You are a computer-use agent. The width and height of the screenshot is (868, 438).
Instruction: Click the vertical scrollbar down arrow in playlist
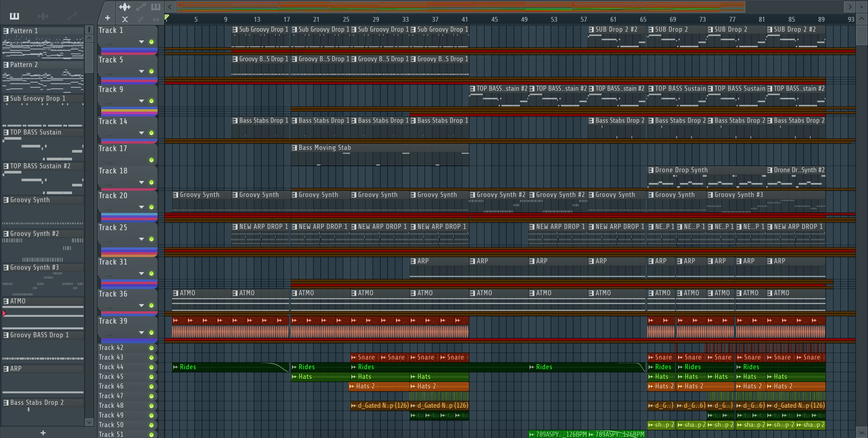862,432
